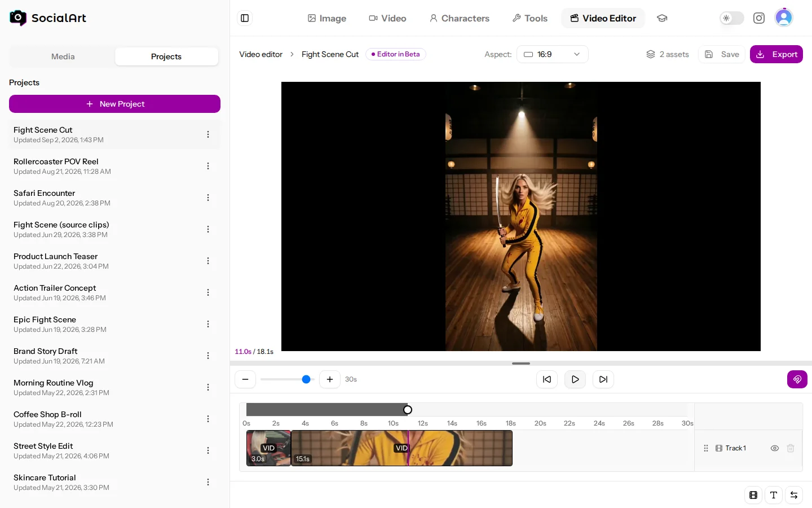Grab the Track 1 drag handle
This screenshot has height=508, width=812.
[x=706, y=448]
